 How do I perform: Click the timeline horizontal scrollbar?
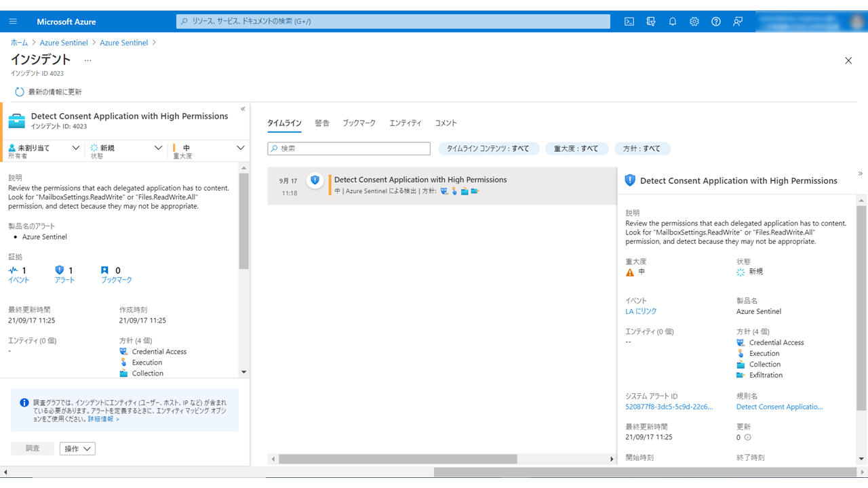tap(398, 459)
